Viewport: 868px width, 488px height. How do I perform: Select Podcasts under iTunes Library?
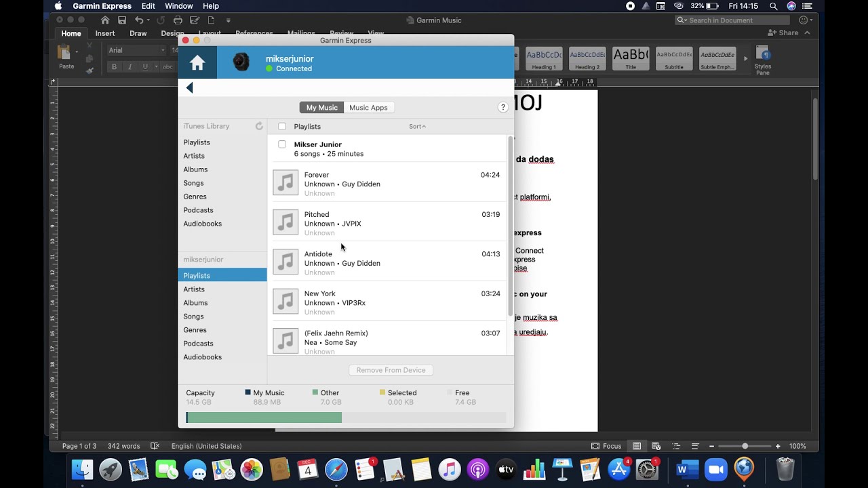tap(198, 210)
